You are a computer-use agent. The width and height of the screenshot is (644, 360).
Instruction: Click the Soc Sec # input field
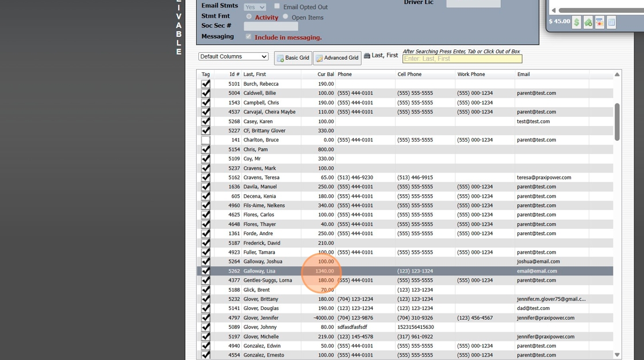[271, 26]
